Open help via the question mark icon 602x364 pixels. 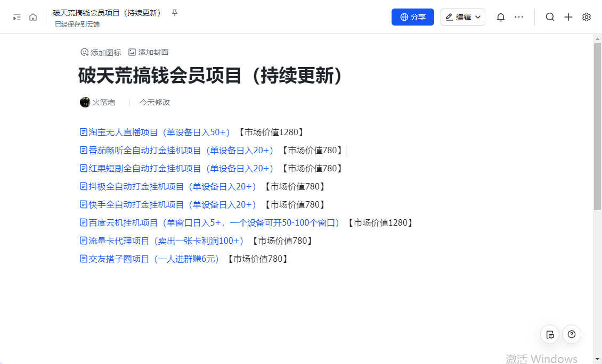pos(571,334)
